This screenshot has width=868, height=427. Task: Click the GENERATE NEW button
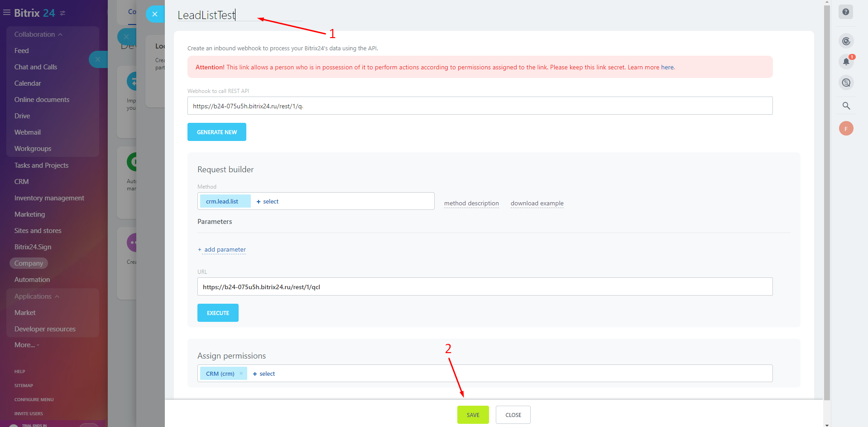216,132
